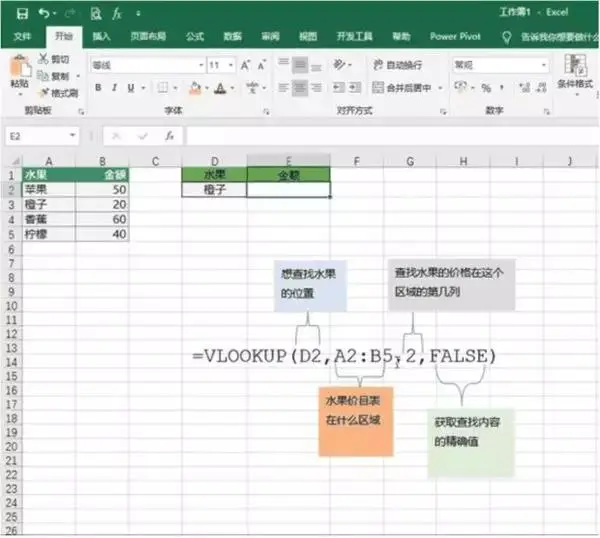
Task: Open the font color dropdown arrow
Action: point(232,88)
